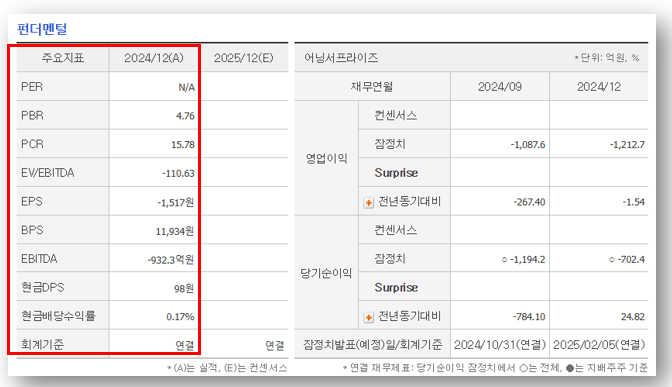Click the 당기순이익 row group label

click(326, 273)
